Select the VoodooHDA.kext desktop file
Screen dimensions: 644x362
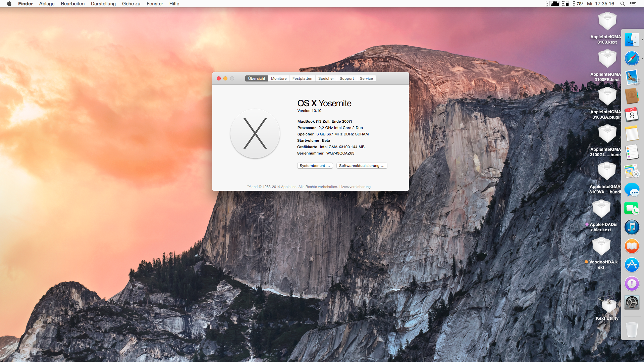click(x=601, y=247)
